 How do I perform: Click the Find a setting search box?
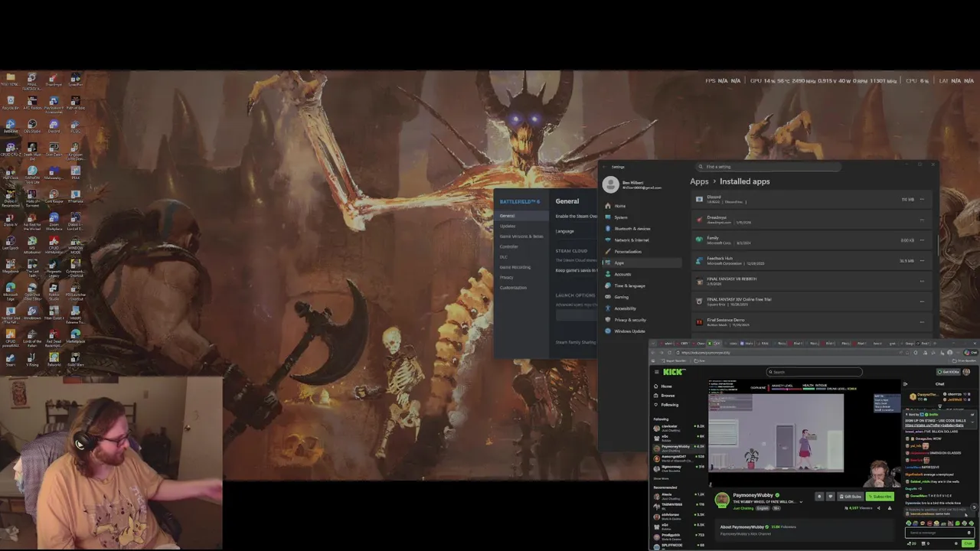(769, 167)
